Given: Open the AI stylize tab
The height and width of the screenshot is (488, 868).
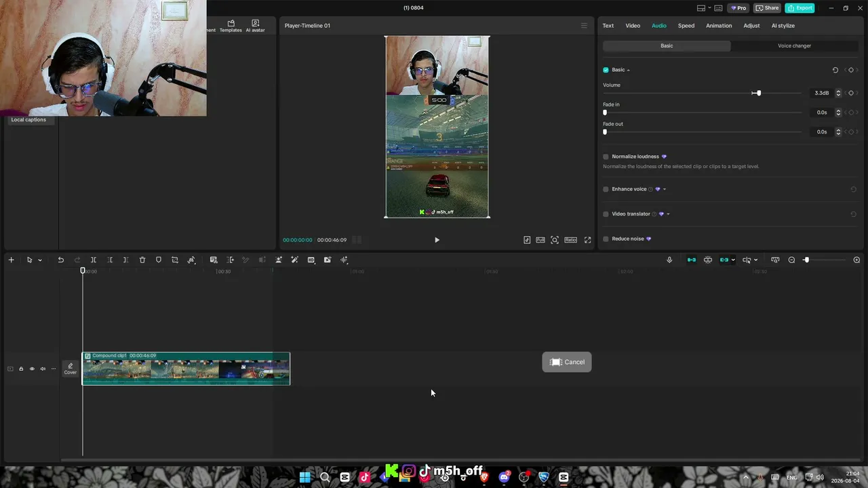Looking at the screenshot, I should pos(783,26).
